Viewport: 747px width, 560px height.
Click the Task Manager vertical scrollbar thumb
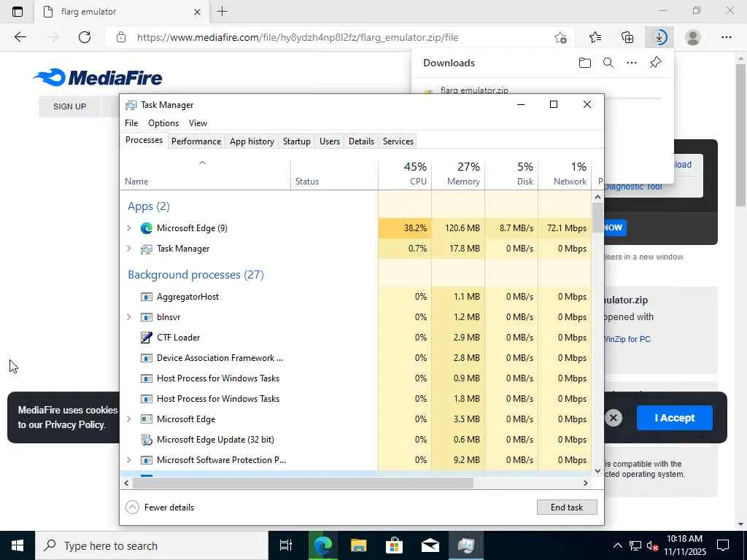(597, 217)
